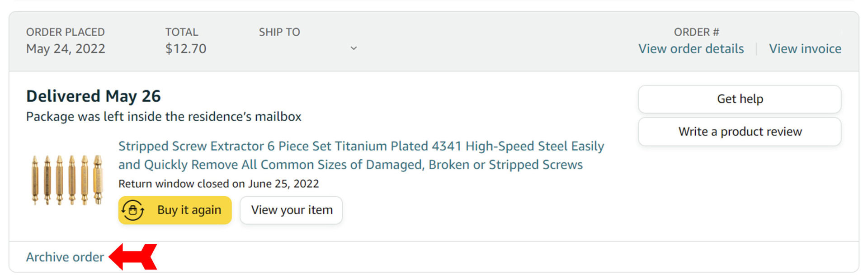Open the View invoice link
868x279 pixels.
[x=805, y=49]
